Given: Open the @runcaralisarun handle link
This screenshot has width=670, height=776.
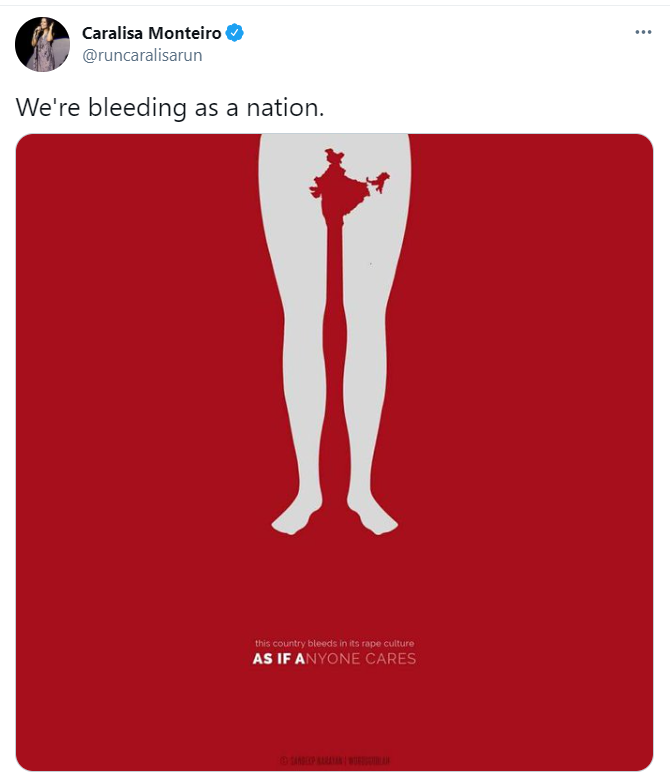Looking at the screenshot, I should [142, 55].
